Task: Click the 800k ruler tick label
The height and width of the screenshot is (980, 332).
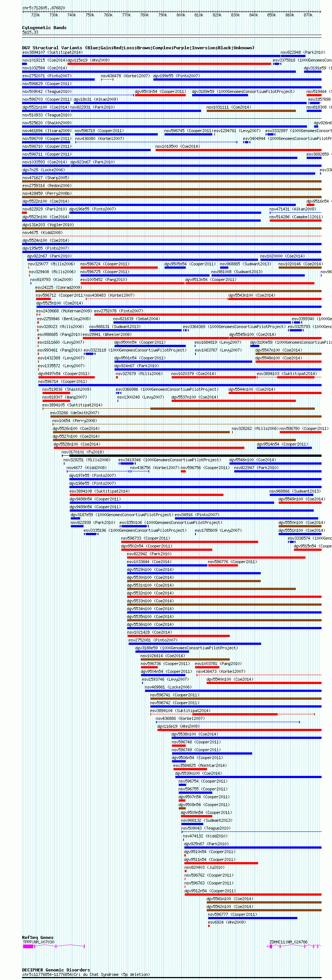Action: pos(181,15)
